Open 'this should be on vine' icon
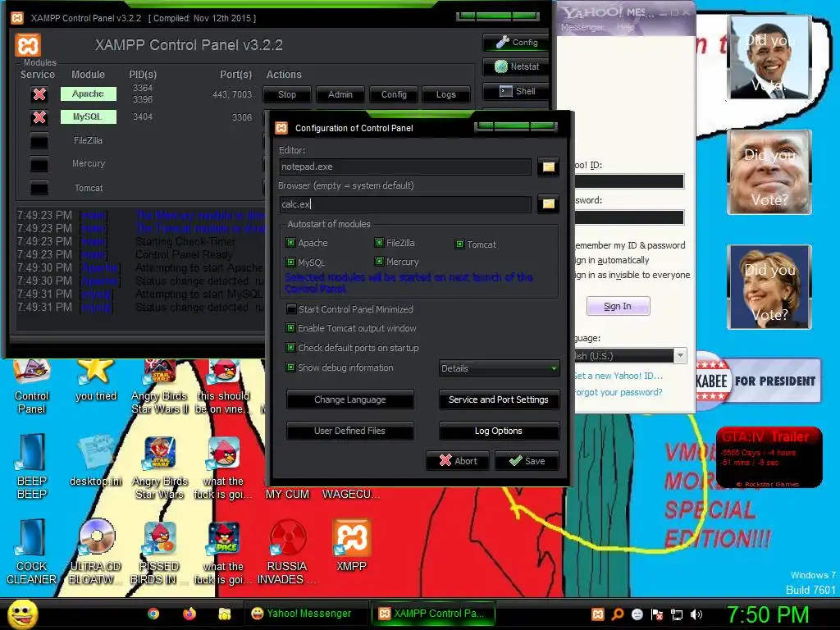 223,388
